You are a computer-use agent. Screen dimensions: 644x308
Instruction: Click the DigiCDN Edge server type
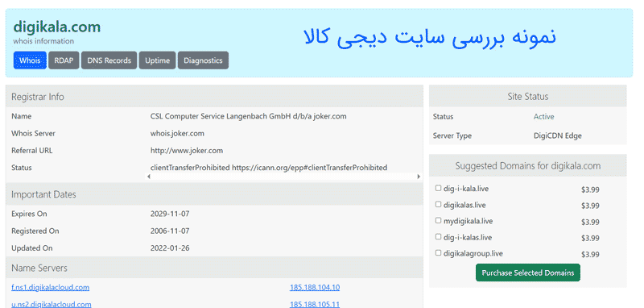(x=557, y=135)
